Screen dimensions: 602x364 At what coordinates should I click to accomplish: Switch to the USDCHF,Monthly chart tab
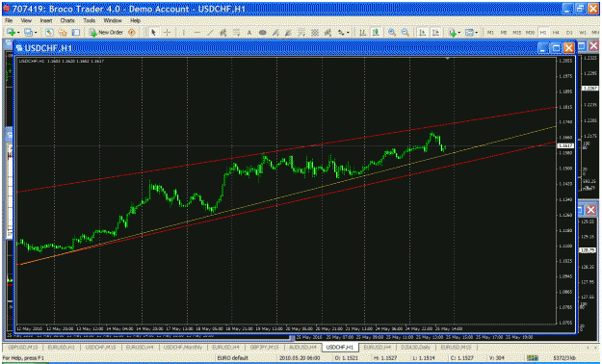pyautogui.click(x=184, y=347)
